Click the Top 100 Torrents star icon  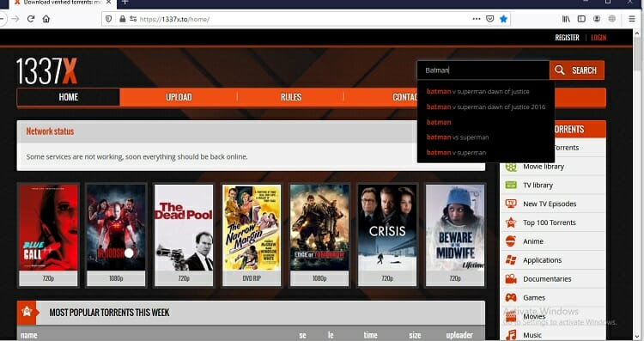coord(511,222)
